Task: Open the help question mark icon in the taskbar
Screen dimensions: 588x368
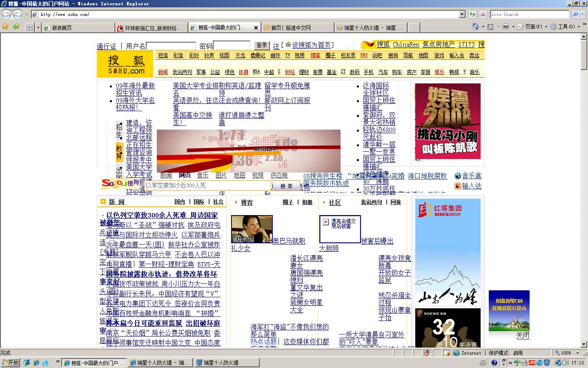Action: tap(494, 363)
